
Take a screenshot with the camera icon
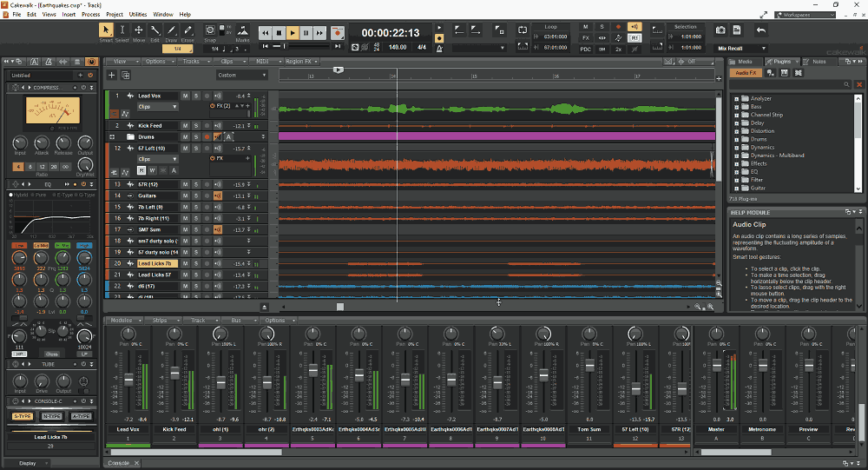point(720,30)
